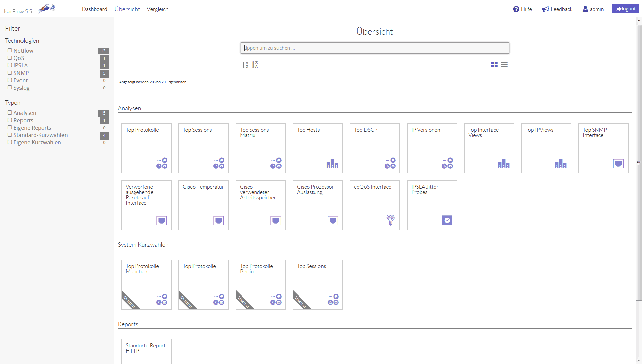This screenshot has height=364, width=642.
Task: Open the Standorte Report HTTP tile
Action: (146, 351)
